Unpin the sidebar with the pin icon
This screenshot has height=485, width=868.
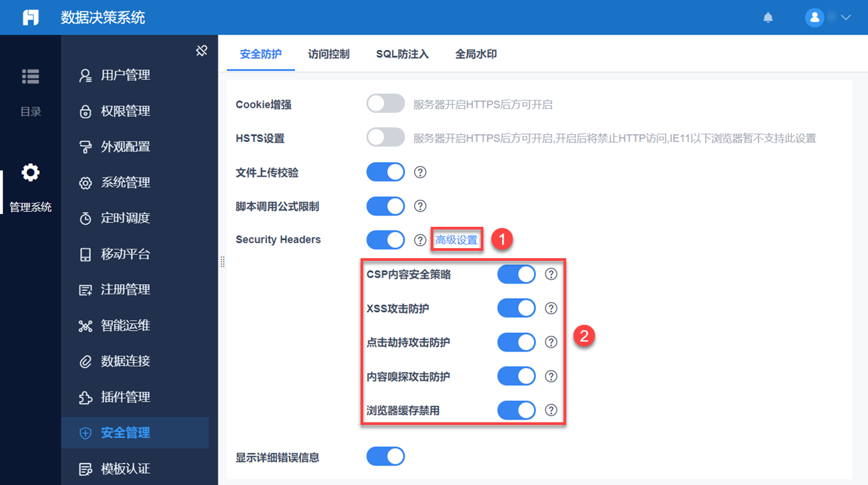coord(202,51)
